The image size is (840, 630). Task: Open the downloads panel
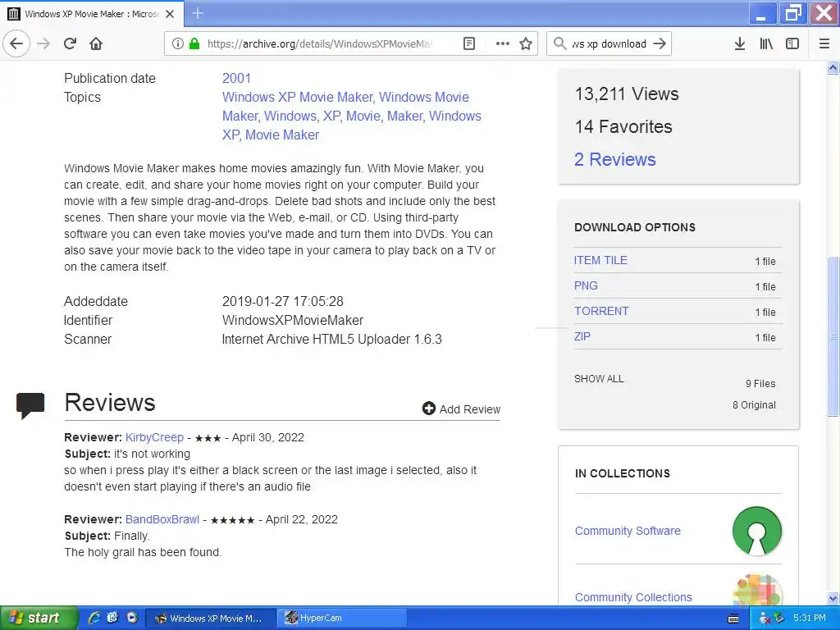[x=739, y=43]
